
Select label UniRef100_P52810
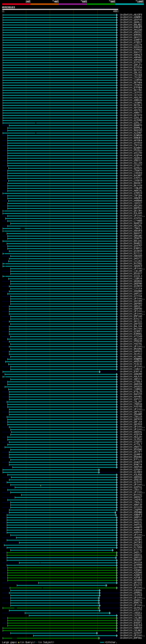131,151
